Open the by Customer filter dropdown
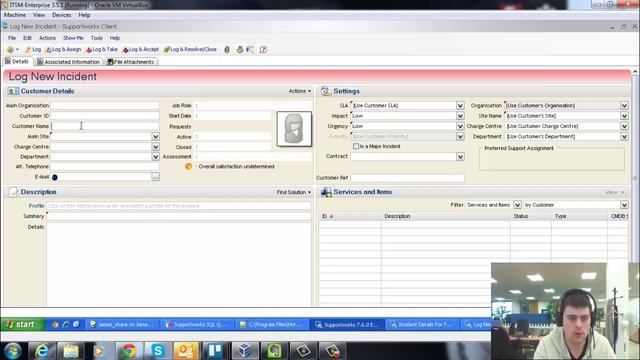640x360 pixels. [624, 205]
